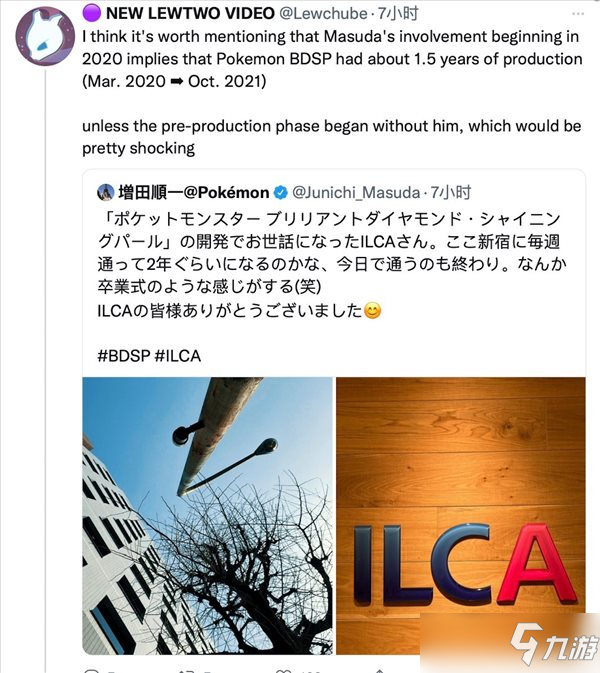
Task: Open the @Lewchube handle link
Action: click(x=323, y=14)
